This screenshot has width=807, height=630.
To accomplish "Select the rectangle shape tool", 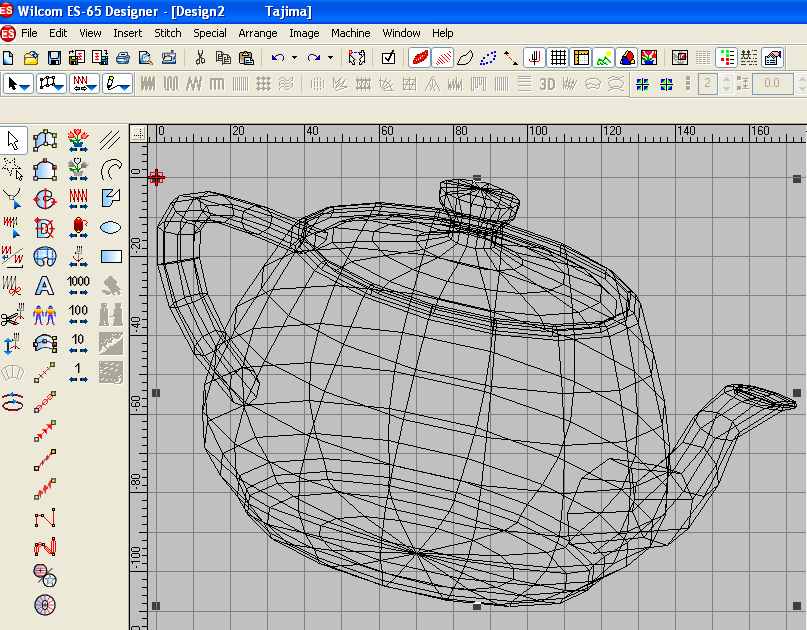I will pos(111,256).
